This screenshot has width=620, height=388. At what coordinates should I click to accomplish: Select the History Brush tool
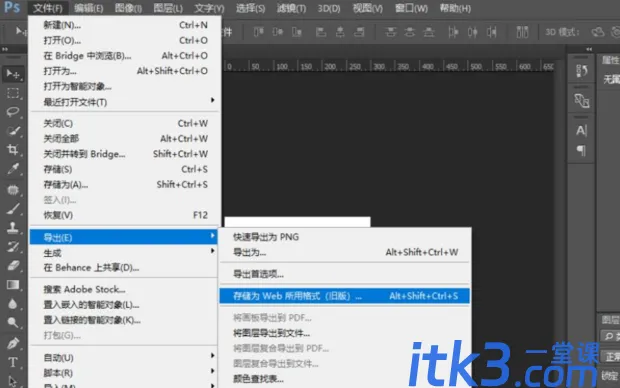(x=13, y=247)
